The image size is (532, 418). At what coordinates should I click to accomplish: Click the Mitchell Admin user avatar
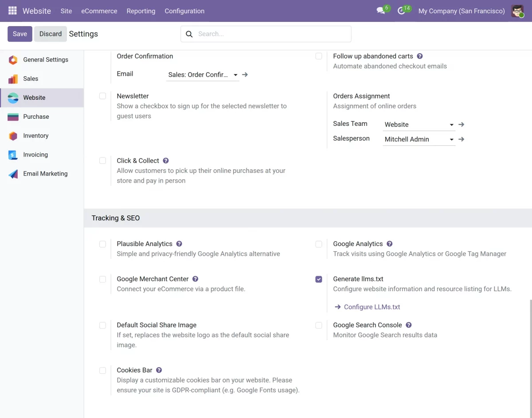(517, 11)
